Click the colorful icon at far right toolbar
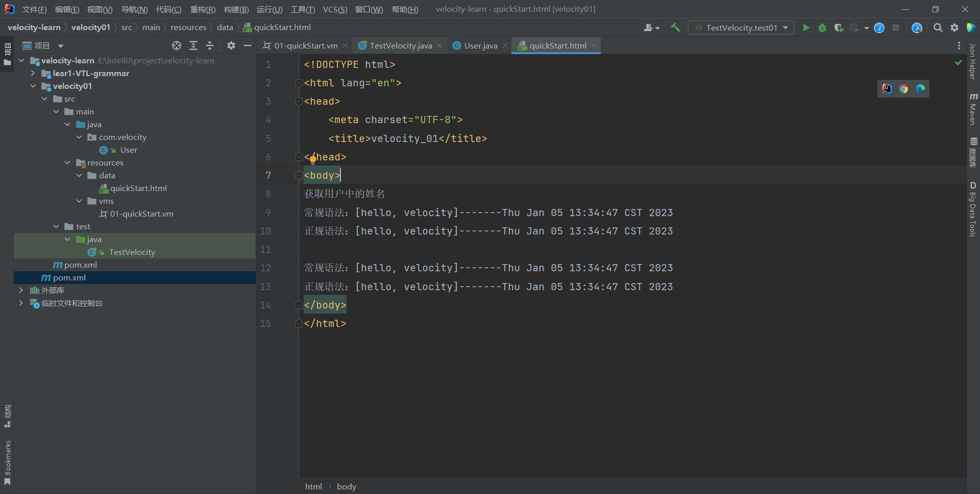Viewport: 980px width, 494px height. (x=971, y=28)
